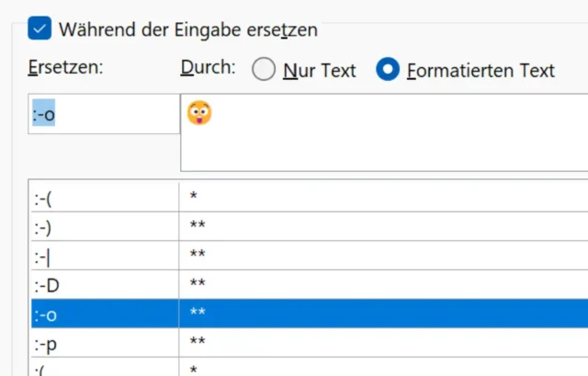Click the surprised emoji in the Durch box
588x376 pixels.
tap(198, 113)
